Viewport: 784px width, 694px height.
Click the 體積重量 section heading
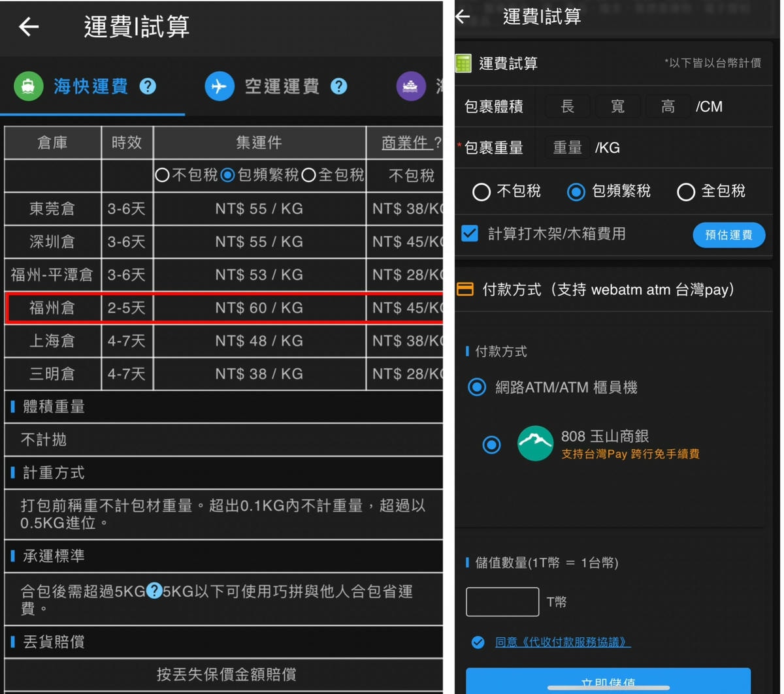(54, 407)
